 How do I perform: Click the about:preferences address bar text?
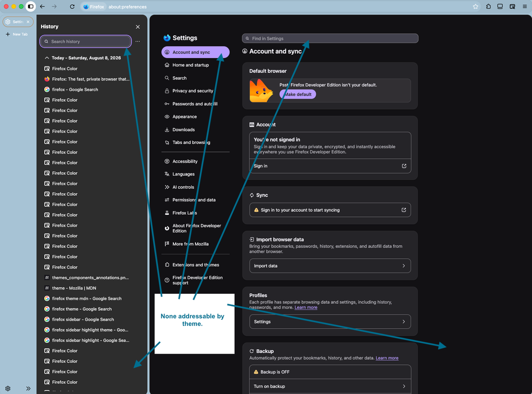(x=128, y=7)
